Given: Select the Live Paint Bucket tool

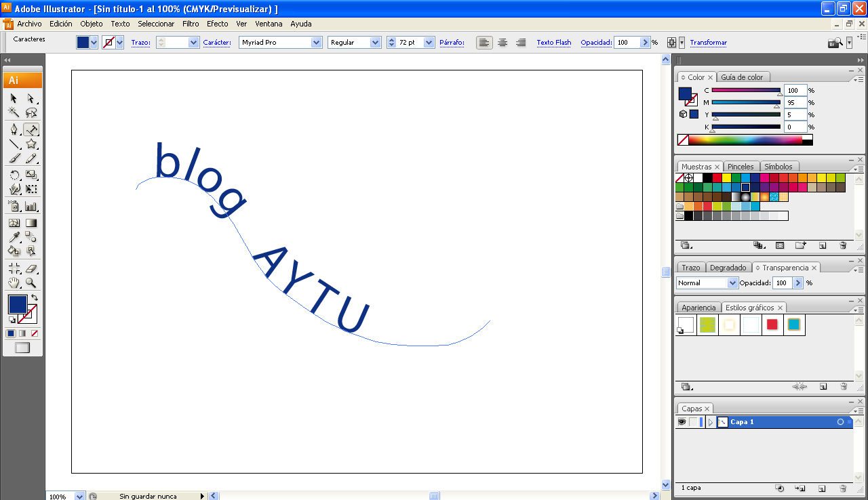Looking at the screenshot, I should tap(14, 251).
